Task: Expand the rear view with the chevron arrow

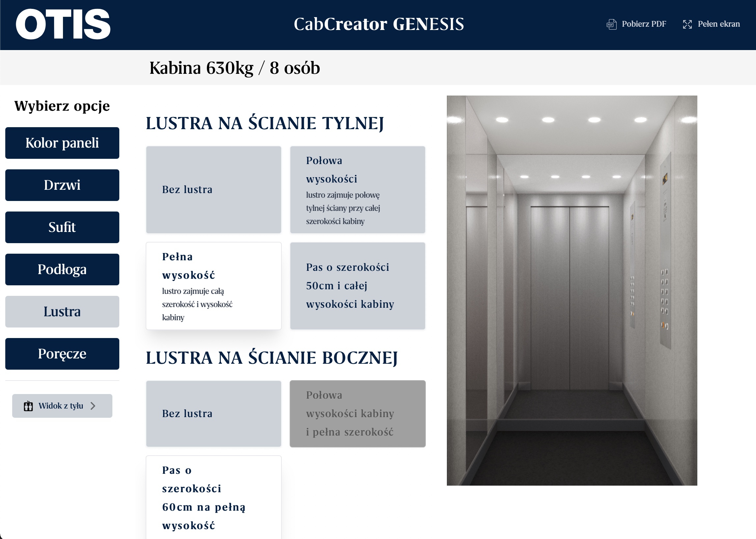Action: (x=93, y=406)
